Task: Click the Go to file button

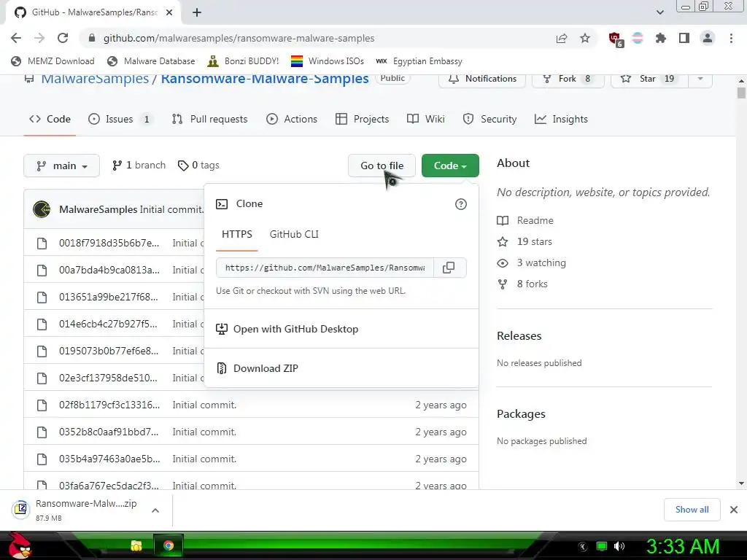Action: click(382, 166)
